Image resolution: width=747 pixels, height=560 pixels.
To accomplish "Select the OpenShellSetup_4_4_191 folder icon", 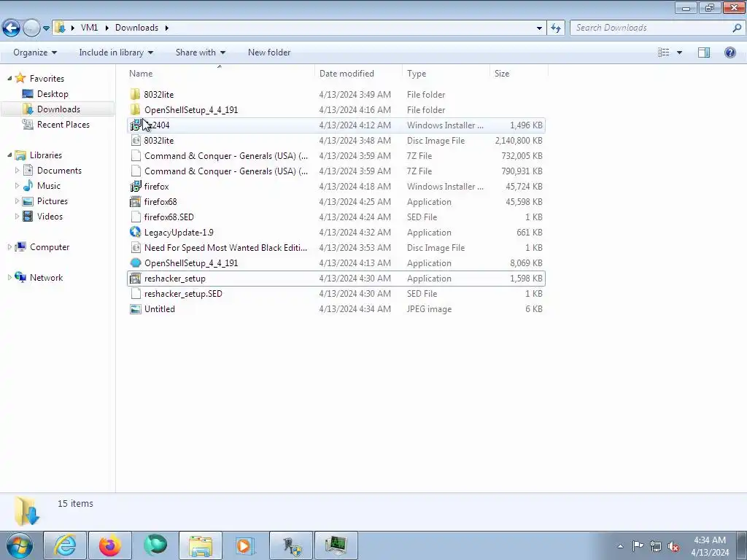I will click(135, 109).
